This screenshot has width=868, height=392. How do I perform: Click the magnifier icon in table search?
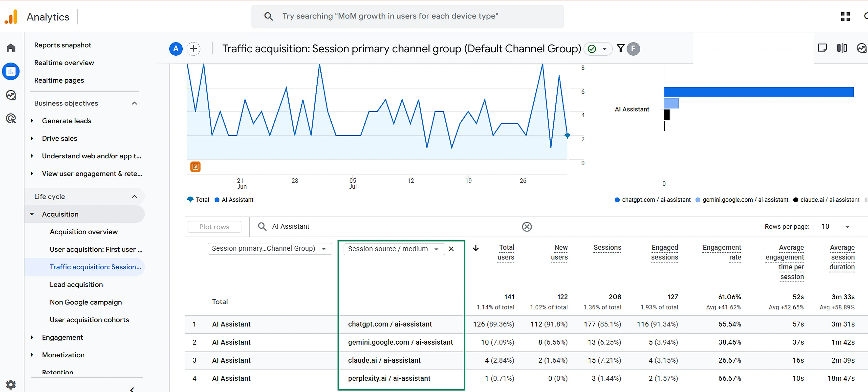262,227
